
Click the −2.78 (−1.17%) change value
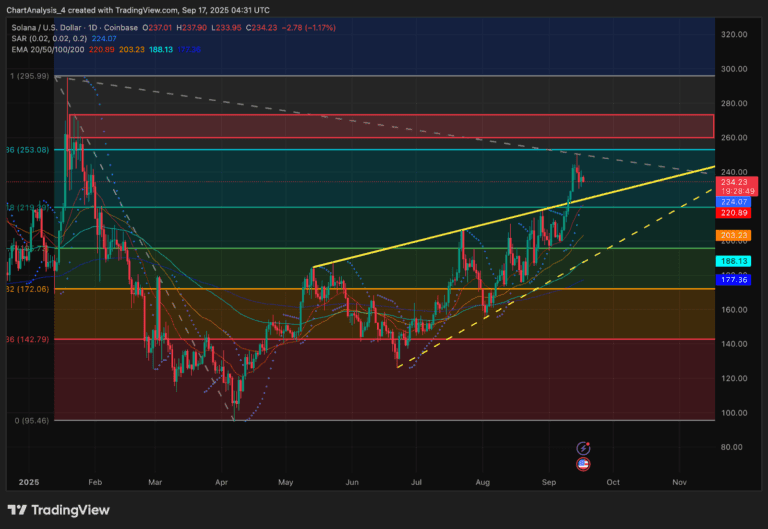tap(309, 28)
